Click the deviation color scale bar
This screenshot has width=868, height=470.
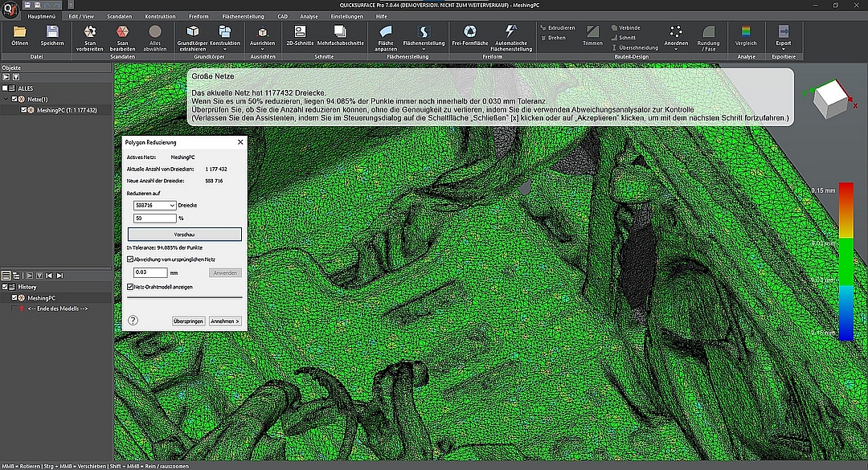(845, 261)
